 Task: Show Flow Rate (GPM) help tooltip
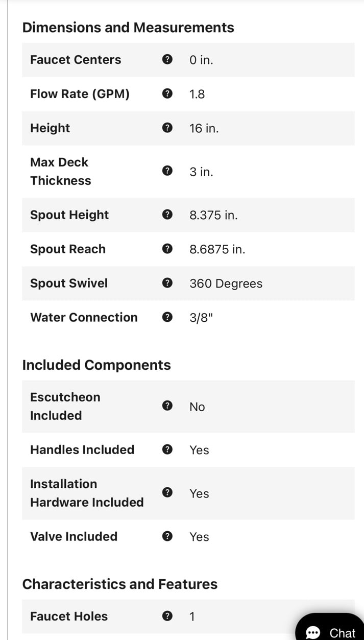167,94
